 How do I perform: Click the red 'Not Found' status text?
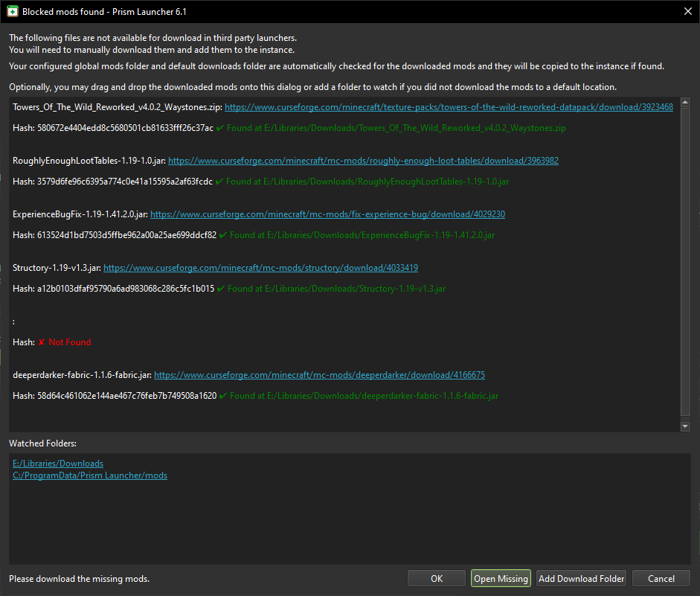pyautogui.click(x=70, y=342)
